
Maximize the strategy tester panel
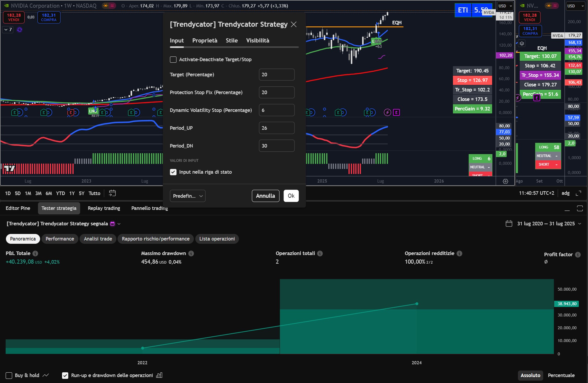point(580,208)
